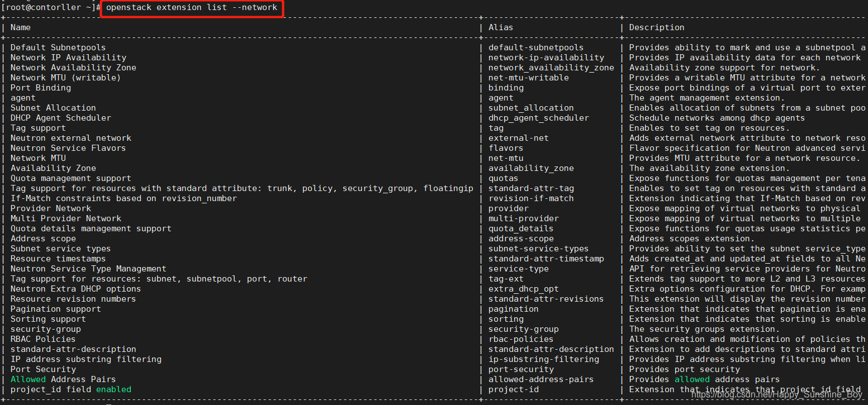Select the 'project-id' alias cell
Image resolution: width=868 pixels, height=405 pixels.
pos(514,389)
